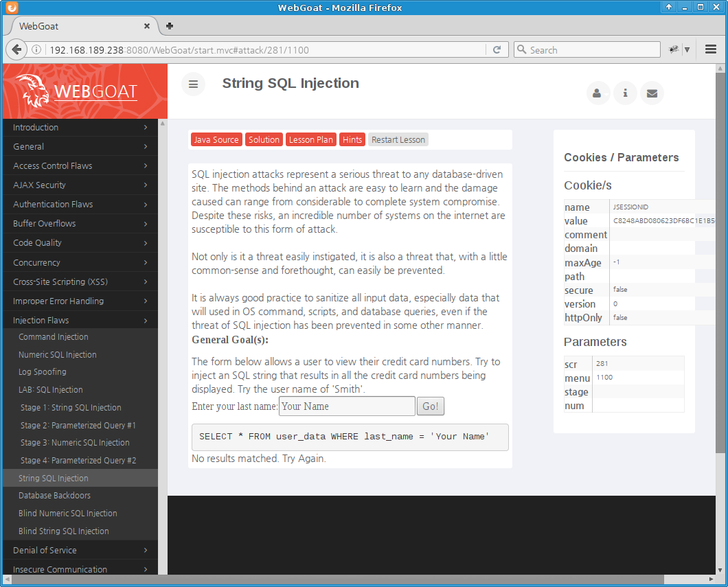728x587 pixels.
Task: Click the SELECT * FROM user_data query text
Action: 344,437
